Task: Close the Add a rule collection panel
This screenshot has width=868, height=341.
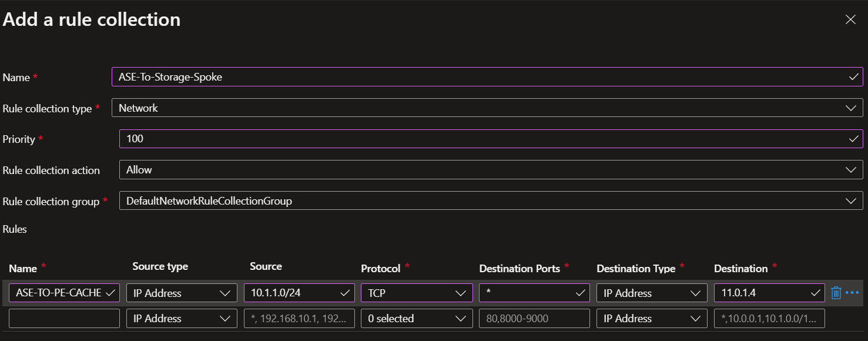Action: pyautogui.click(x=850, y=19)
